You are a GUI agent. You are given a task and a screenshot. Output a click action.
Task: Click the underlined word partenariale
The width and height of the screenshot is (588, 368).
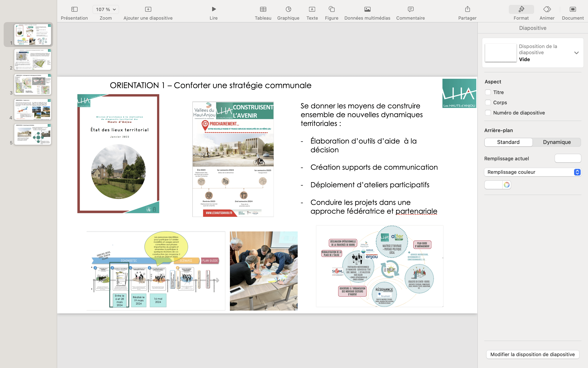pos(416,211)
